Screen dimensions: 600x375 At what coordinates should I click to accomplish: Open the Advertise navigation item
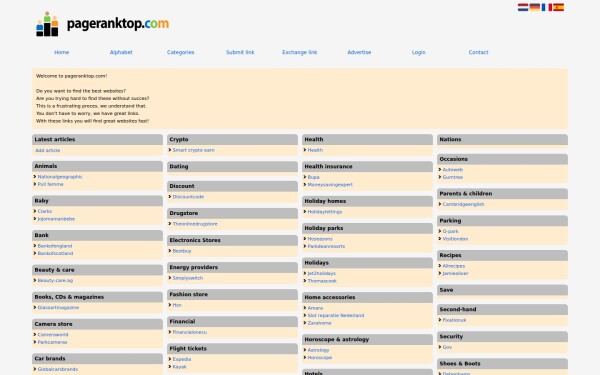tap(359, 52)
